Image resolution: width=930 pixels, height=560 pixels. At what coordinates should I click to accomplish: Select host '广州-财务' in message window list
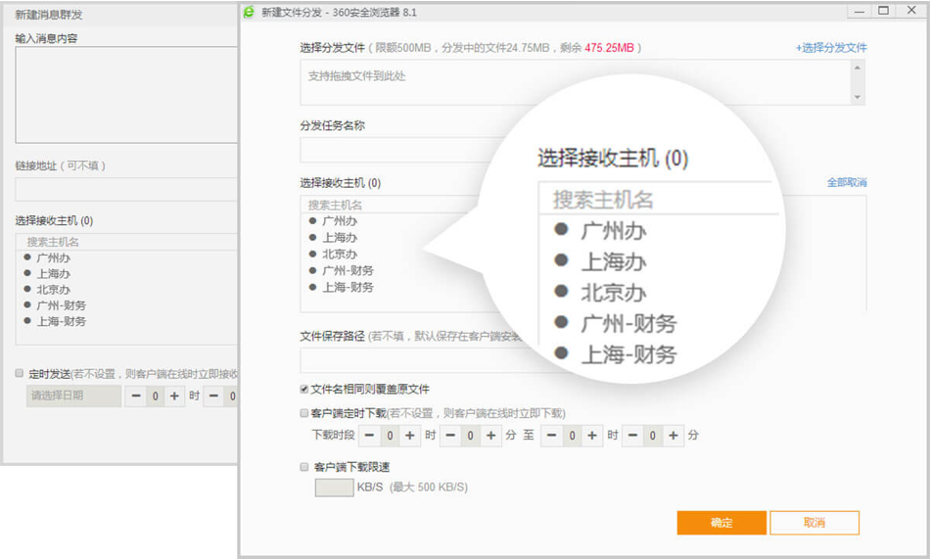61,305
